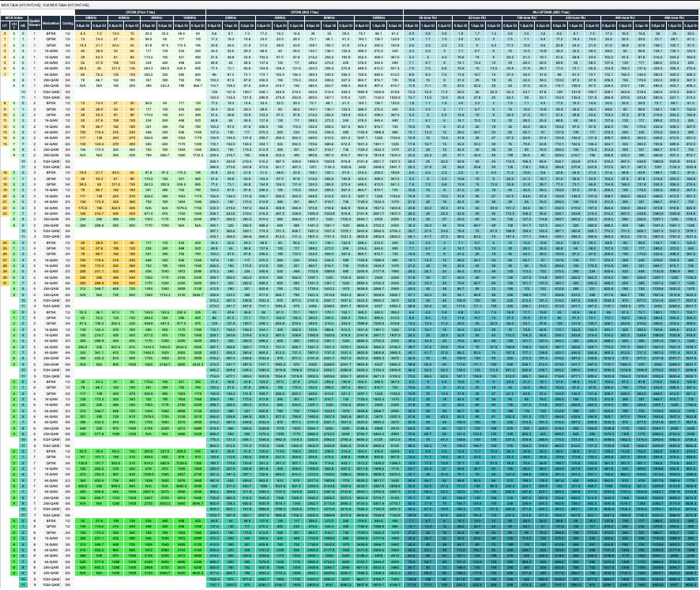Select the 'Modulation' column header
The height and width of the screenshot is (590, 700).
[x=51, y=23]
